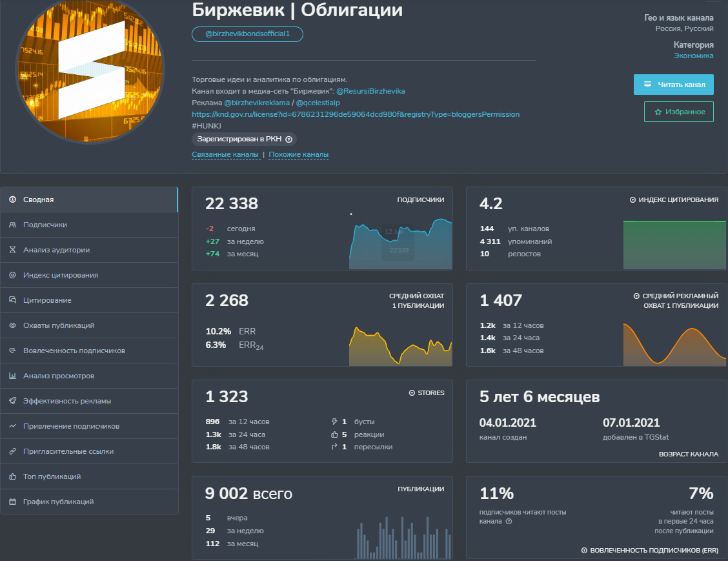Click the 1 407 ad reach value

pyautogui.click(x=501, y=300)
